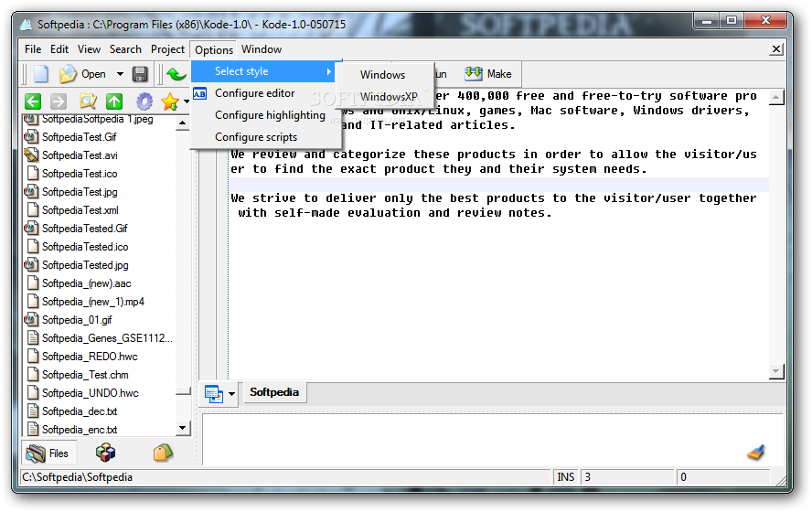Select the WindowsXP style
Viewport: 812px width, 512px height.
tap(384, 97)
